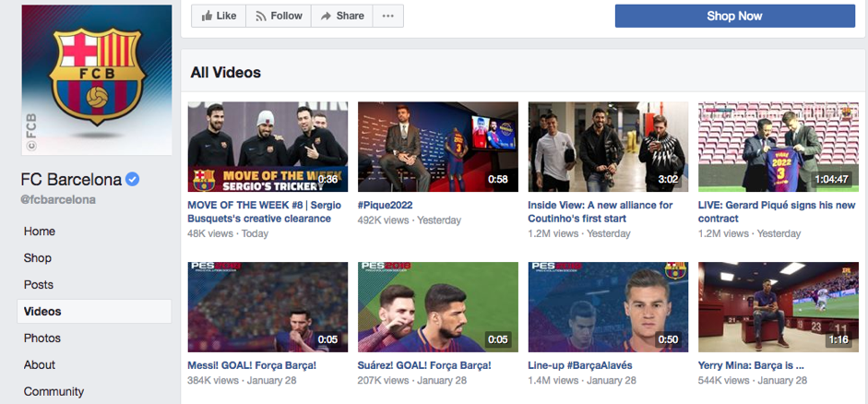Play the Yerry Mina video thumbnail

pos(779,307)
